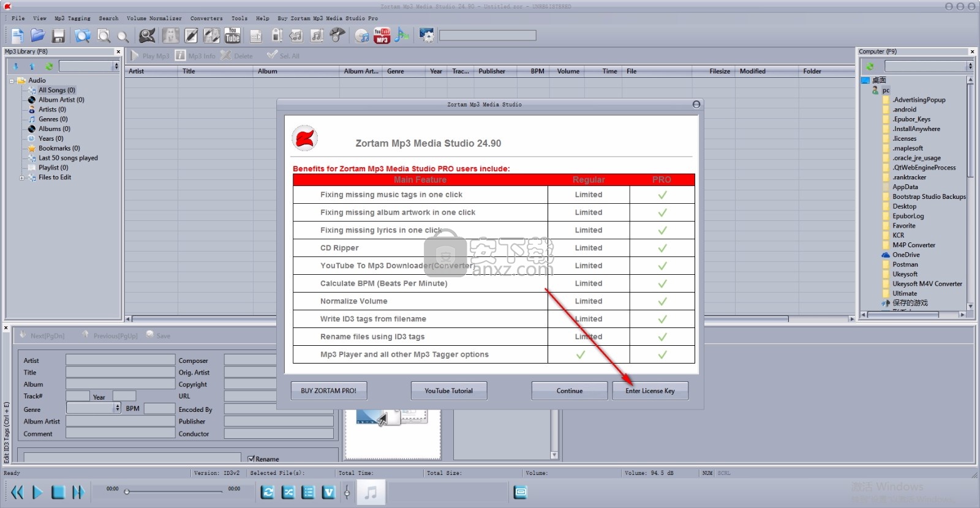The image size is (980, 508).
Task: Select All Songs (0) in library
Action: (57, 90)
